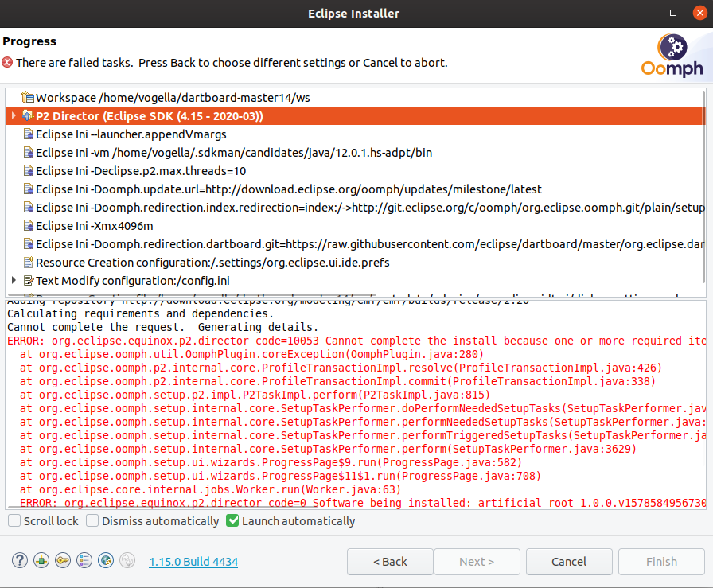
Task: Click the ProgressPage$9.run stack trace line
Action: click(x=271, y=462)
